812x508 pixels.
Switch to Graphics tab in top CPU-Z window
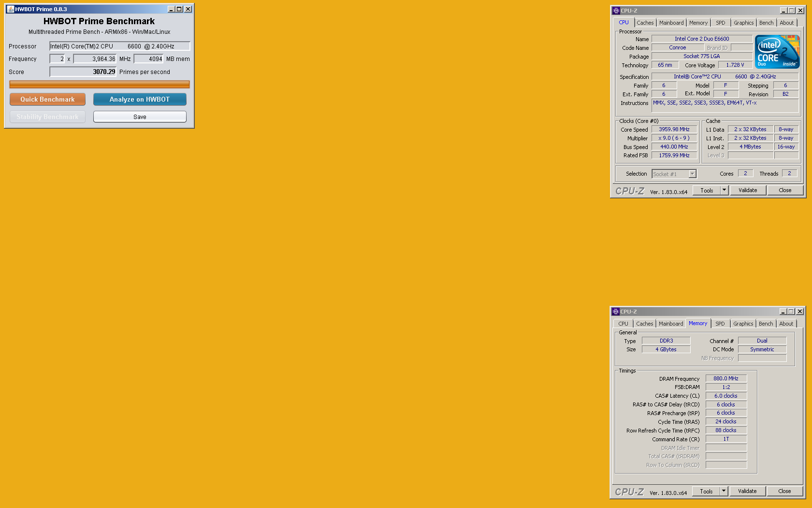pyautogui.click(x=743, y=23)
